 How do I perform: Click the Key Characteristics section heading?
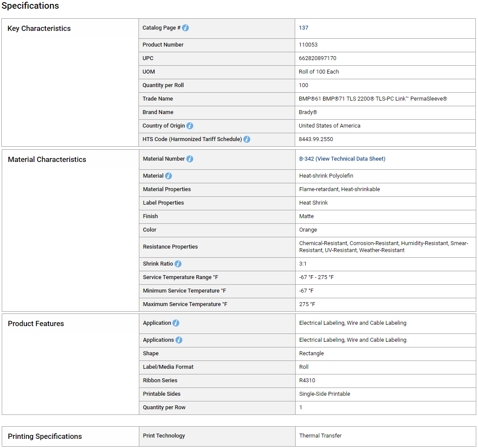[x=39, y=28]
